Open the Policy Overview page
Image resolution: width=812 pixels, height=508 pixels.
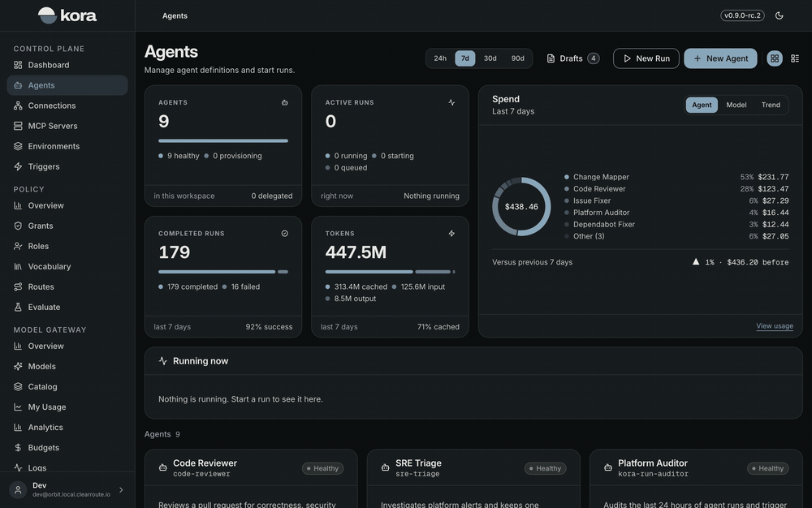(x=67, y=205)
